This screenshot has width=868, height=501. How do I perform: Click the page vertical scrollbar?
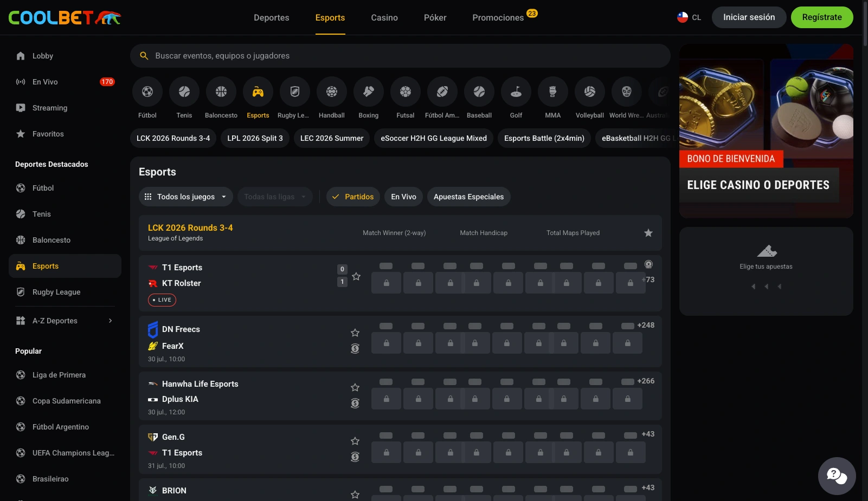tap(865, 24)
